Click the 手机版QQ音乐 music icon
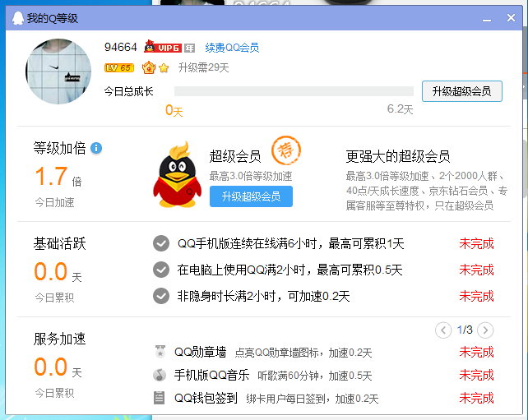This screenshot has height=420, width=528. 160,375
